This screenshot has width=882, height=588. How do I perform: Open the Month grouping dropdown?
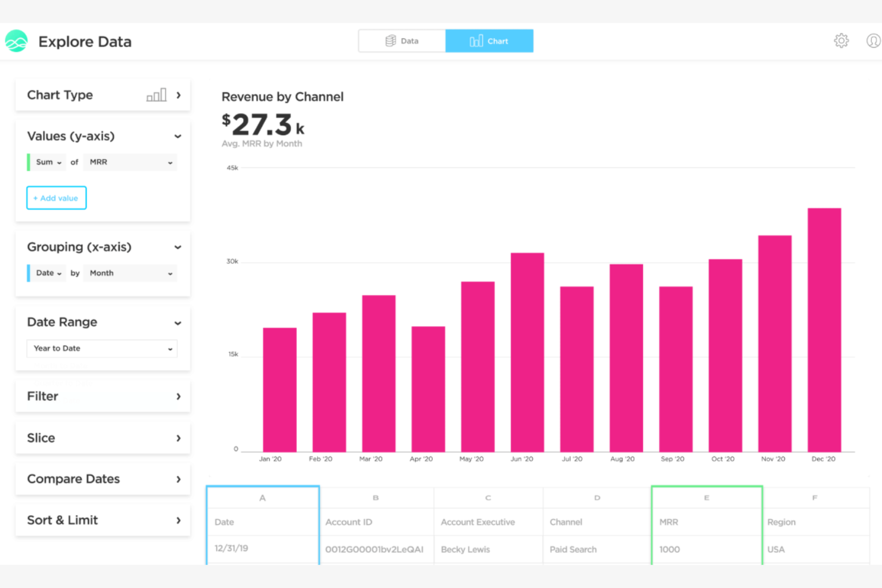pyautogui.click(x=130, y=273)
